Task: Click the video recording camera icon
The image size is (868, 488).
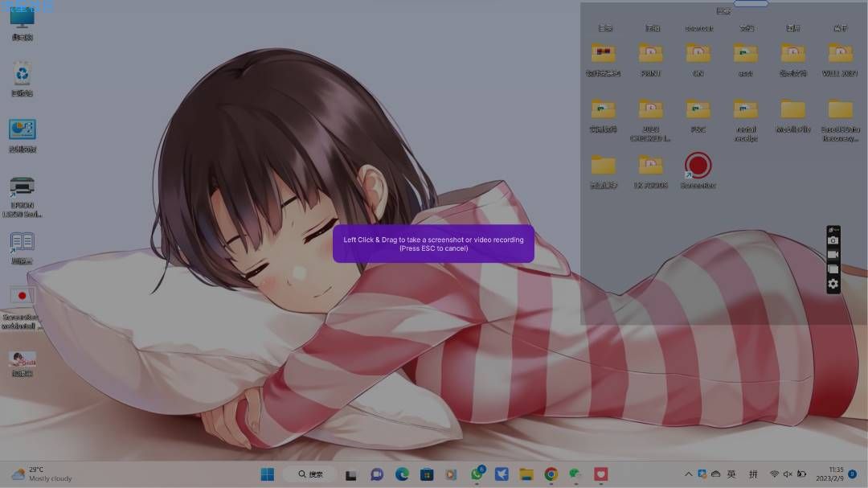Action: click(x=833, y=255)
